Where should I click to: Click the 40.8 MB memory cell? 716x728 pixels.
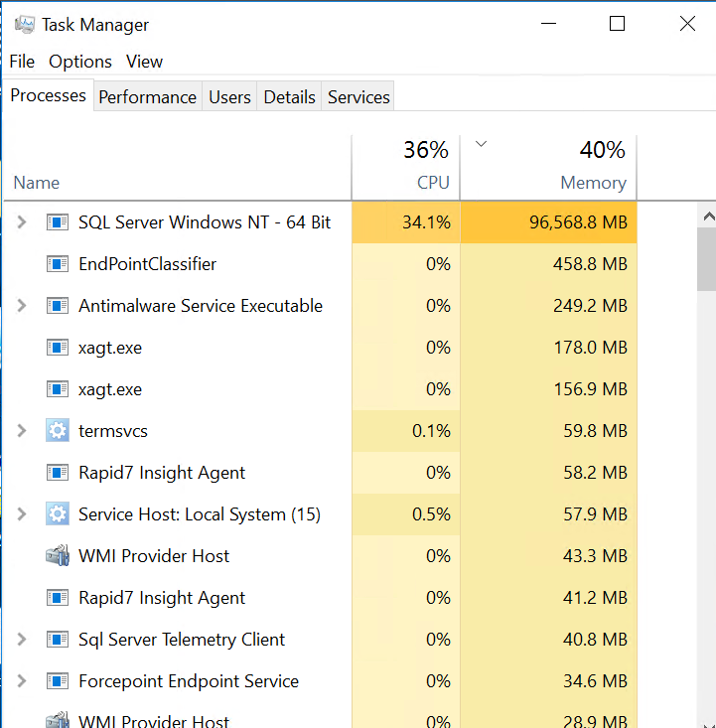click(x=548, y=640)
